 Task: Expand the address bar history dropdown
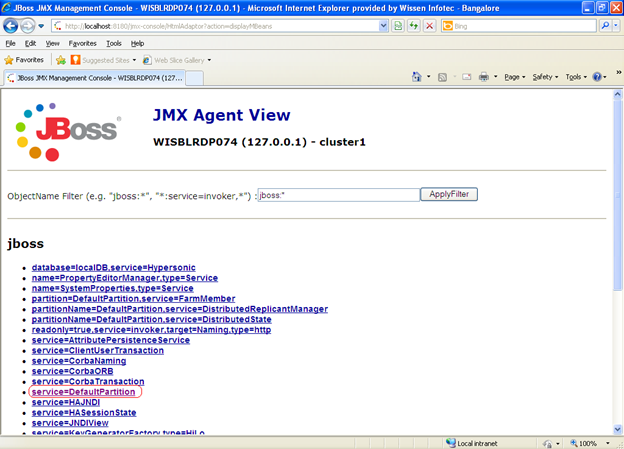click(383, 26)
